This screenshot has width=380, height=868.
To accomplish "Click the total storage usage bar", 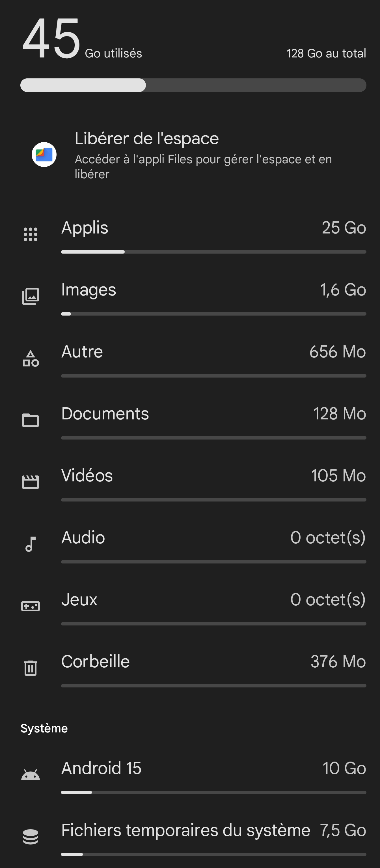I will pos(193,85).
